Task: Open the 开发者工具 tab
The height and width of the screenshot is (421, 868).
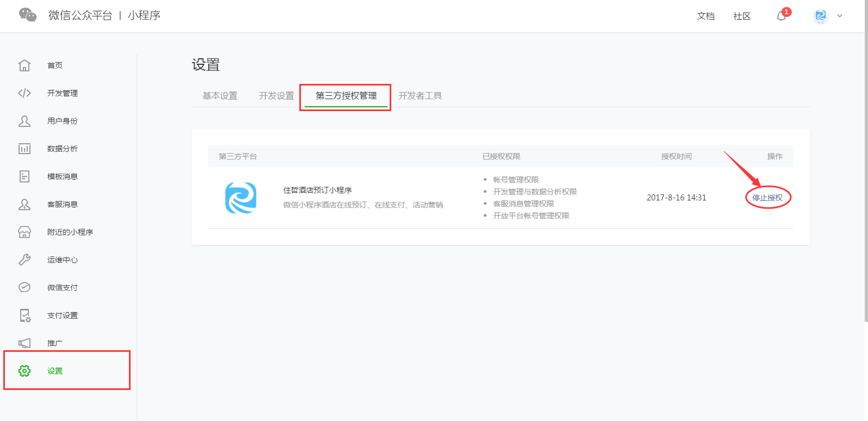Action: click(x=420, y=96)
